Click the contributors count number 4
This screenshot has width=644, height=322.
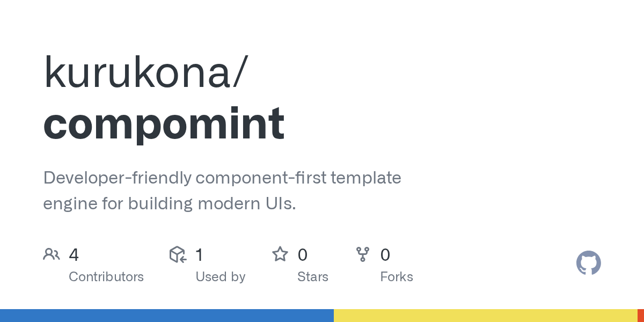(x=74, y=255)
